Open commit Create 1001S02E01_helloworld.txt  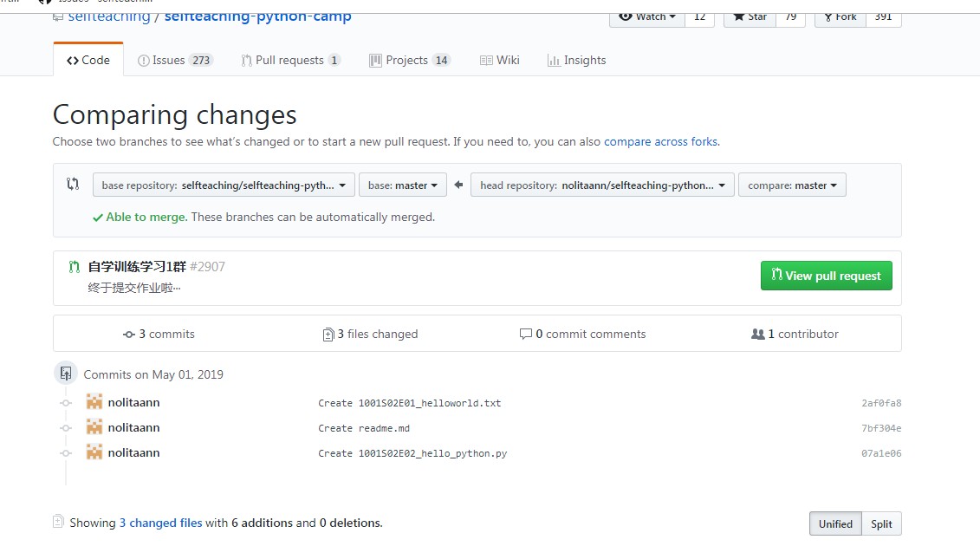tap(409, 403)
